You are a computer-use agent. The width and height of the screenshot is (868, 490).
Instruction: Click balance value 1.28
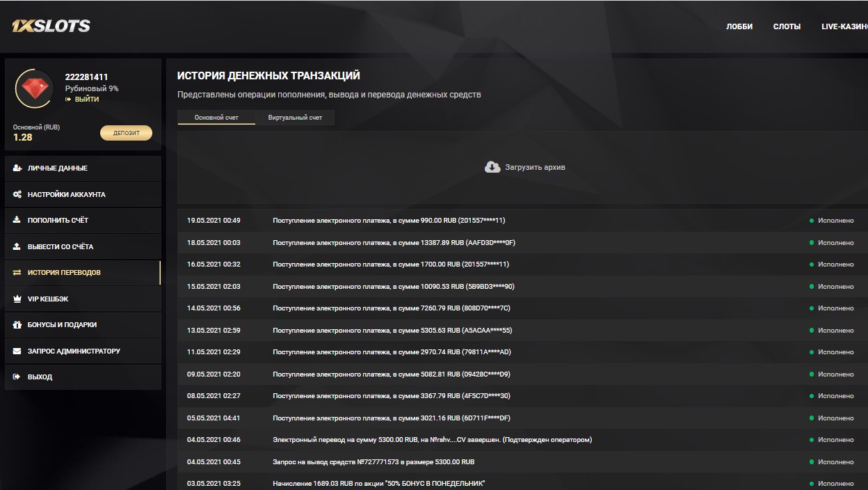pos(23,137)
